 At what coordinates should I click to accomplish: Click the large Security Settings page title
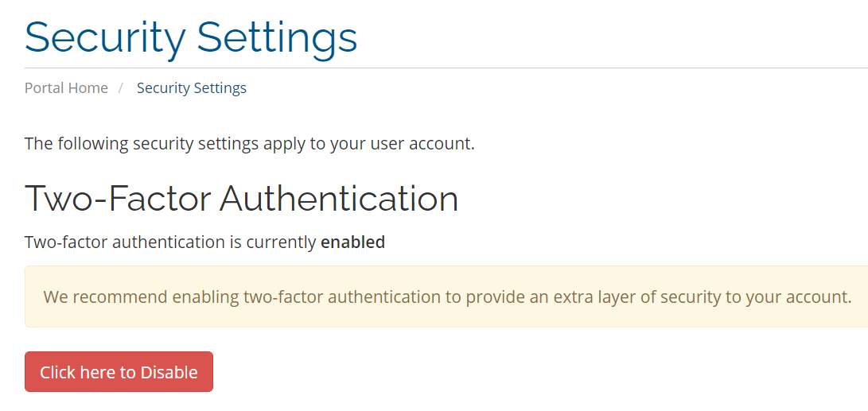(x=191, y=37)
